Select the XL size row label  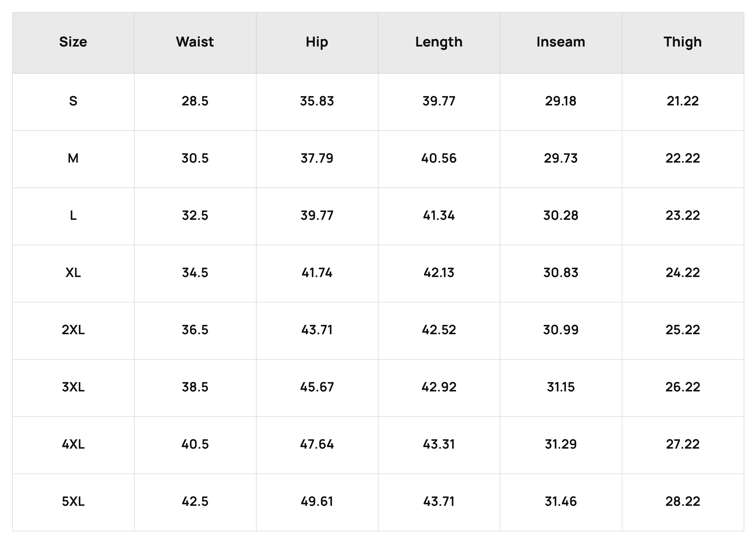(x=73, y=273)
